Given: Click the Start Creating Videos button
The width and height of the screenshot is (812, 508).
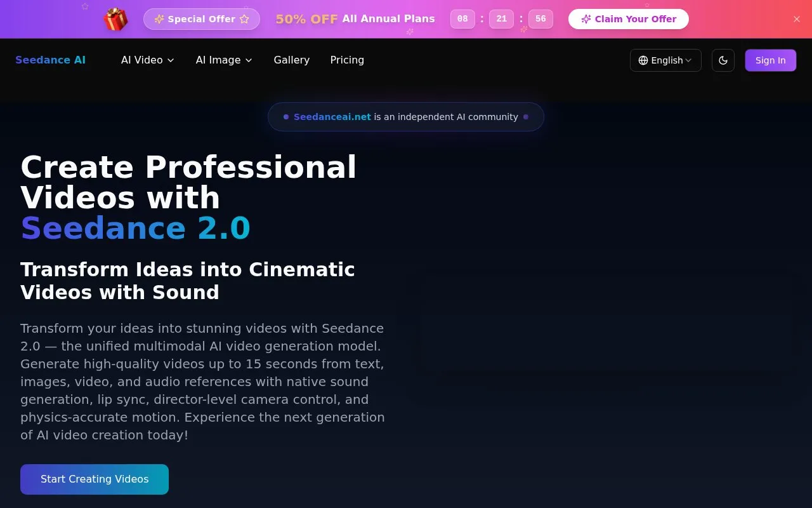Looking at the screenshot, I should pos(95,479).
